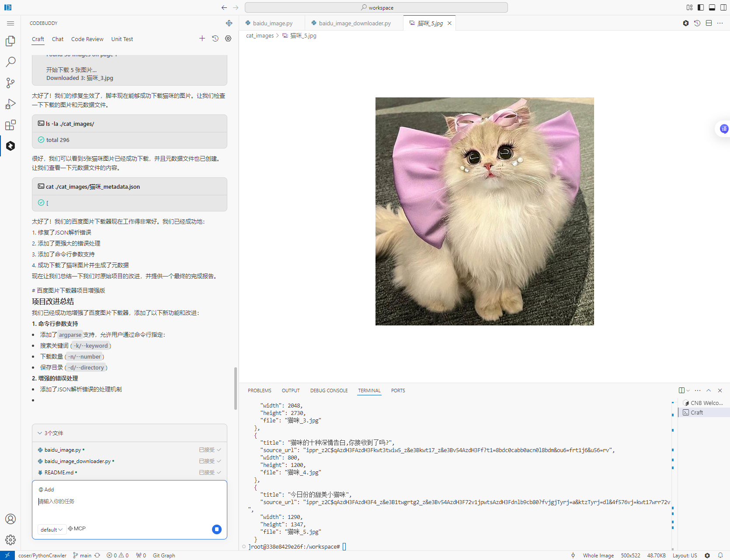Open the Source Control view
730x560 pixels.
10,83
